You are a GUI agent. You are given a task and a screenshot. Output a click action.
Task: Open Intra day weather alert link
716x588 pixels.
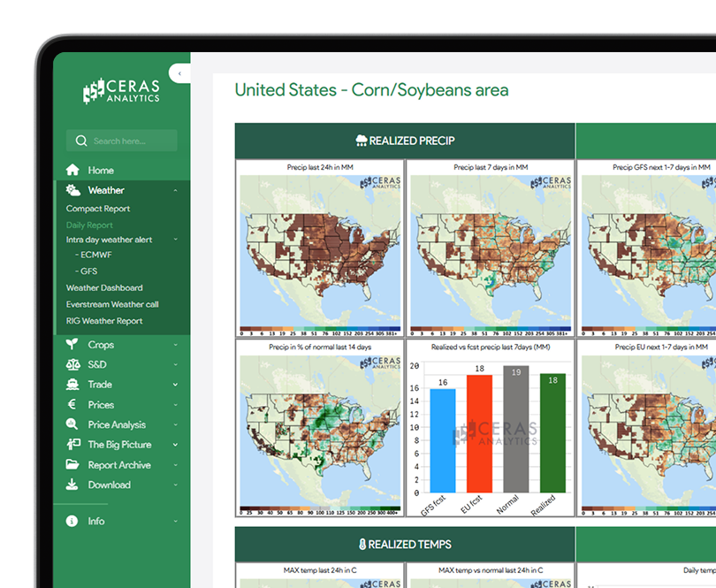[x=109, y=240]
